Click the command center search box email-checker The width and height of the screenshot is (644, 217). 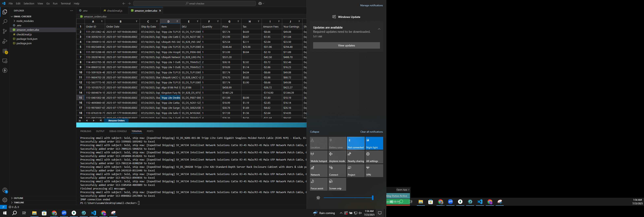coord(194,3)
